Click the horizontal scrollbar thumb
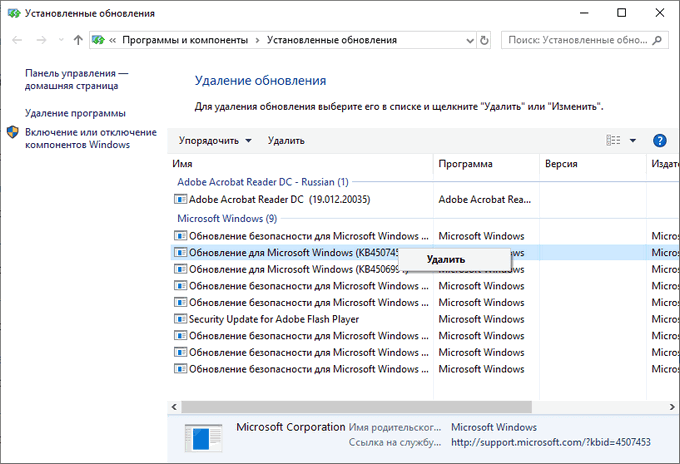680x464 pixels. [356, 407]
